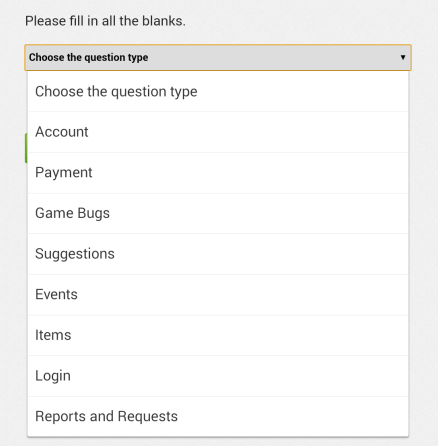Click empty space in the Events row

point(242,295)
